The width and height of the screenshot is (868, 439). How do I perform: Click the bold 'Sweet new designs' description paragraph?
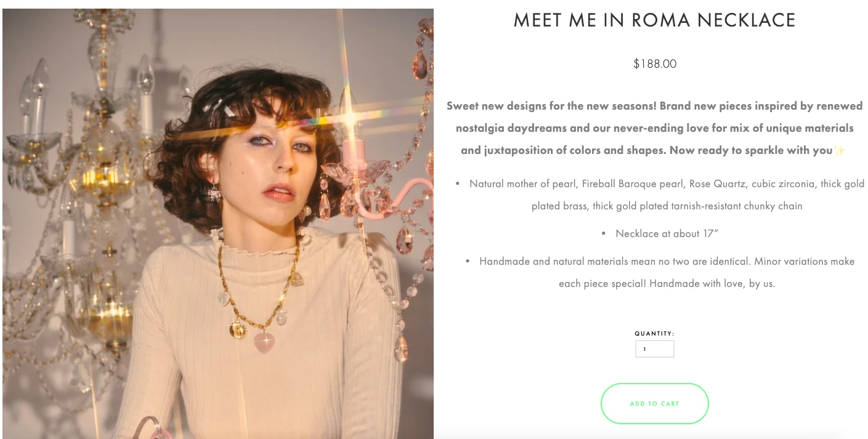click(654, 127)
